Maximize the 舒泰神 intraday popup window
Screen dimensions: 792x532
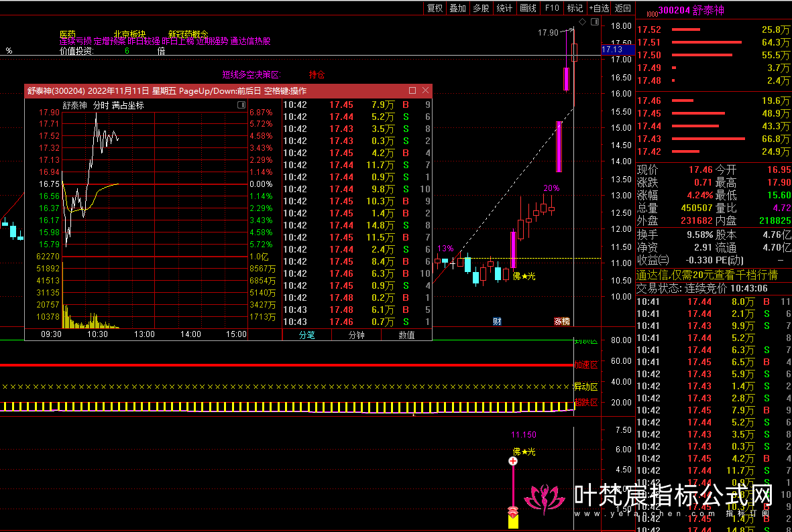412,90
